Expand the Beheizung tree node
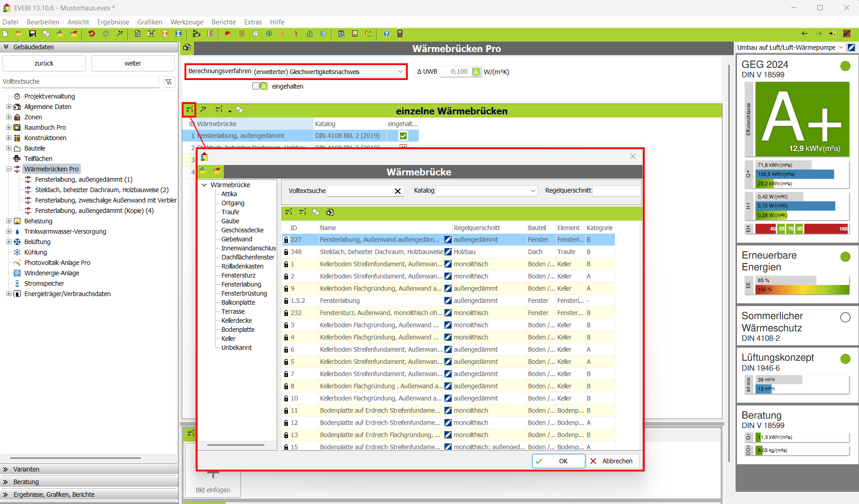The width and height of the screenshot is (859, 504). (x=9, y=221)
